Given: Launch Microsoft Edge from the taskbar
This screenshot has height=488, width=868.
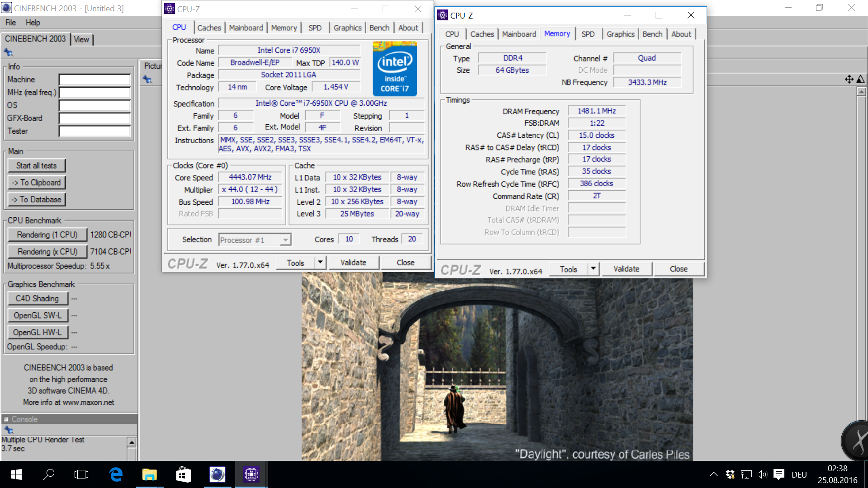Looking at the screenshot, I should [116, 474].
